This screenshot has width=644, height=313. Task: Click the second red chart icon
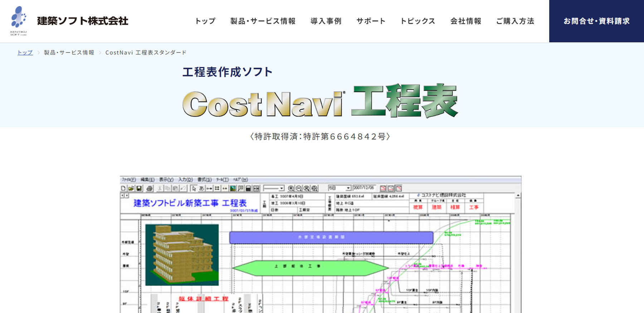click(391, 188)
